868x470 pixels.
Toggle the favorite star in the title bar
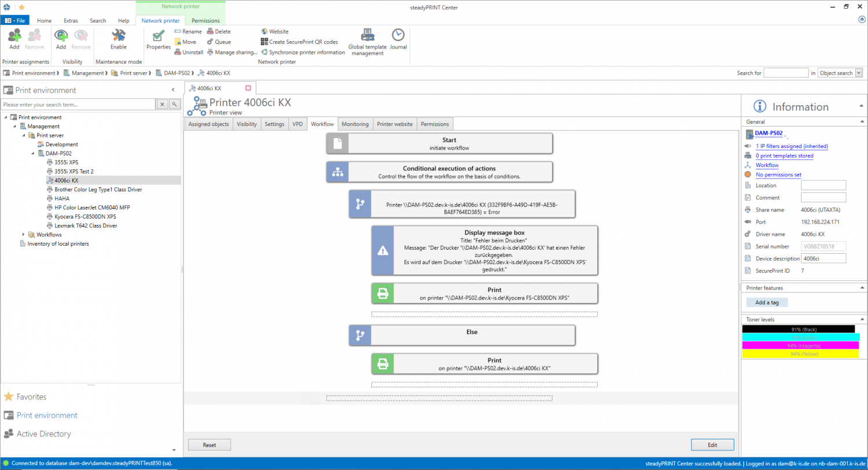coord(21,7)
